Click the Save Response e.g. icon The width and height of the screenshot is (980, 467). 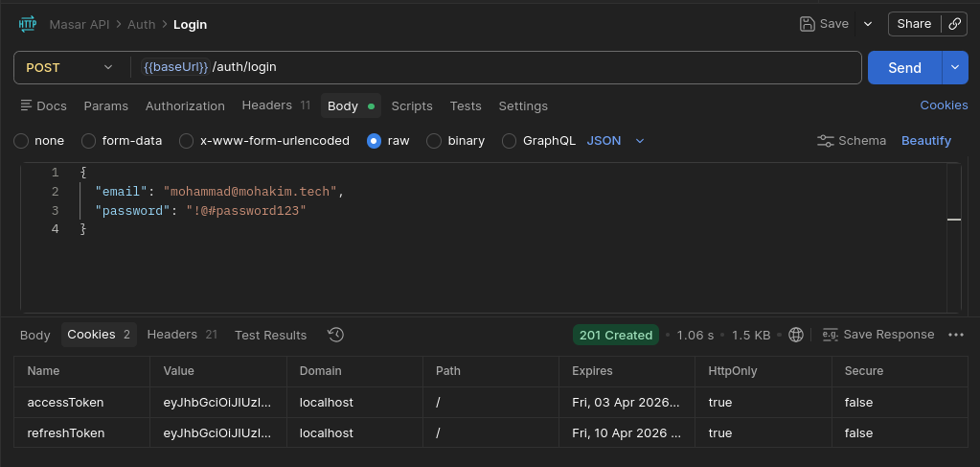coord(830,335)
